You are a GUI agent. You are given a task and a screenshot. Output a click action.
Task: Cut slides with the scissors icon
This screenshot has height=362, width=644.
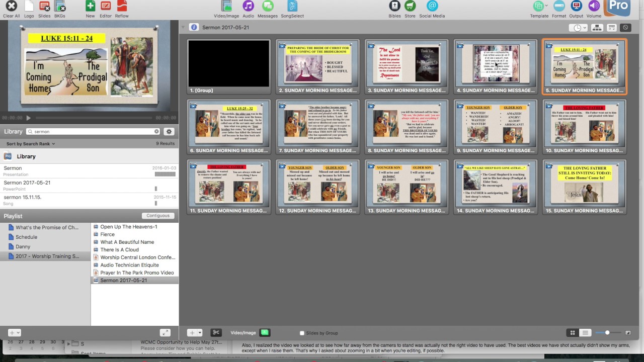tap(216, 333)
